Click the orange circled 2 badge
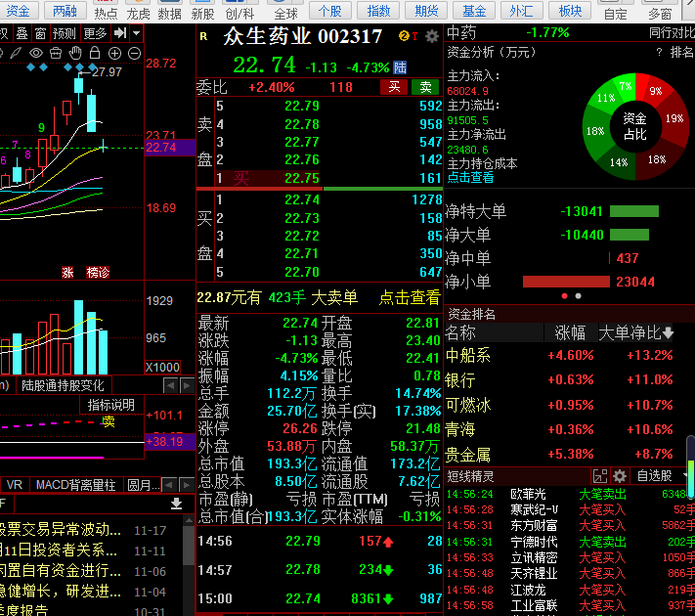Image resolution: width=695 pixels, height=616 pixels. click(x=404, y=36)
